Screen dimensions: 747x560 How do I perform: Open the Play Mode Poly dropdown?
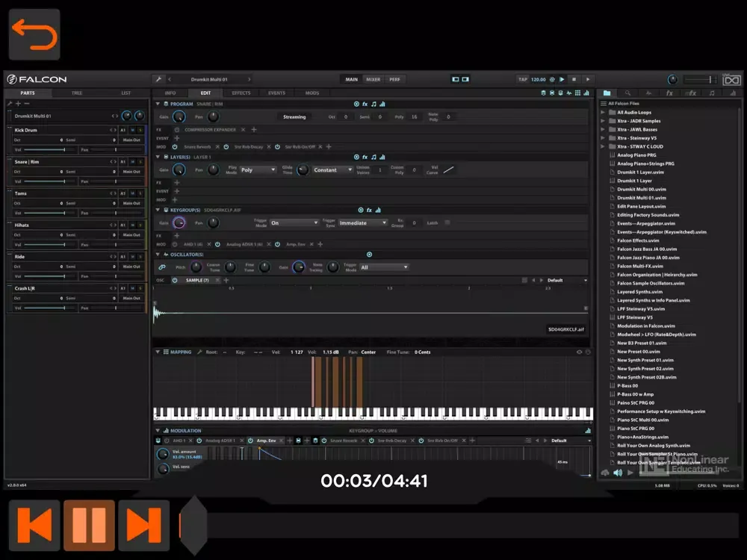(258, 170)
